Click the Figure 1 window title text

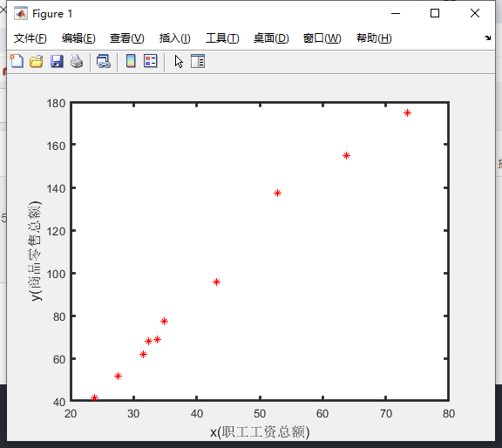click(52, 14)
